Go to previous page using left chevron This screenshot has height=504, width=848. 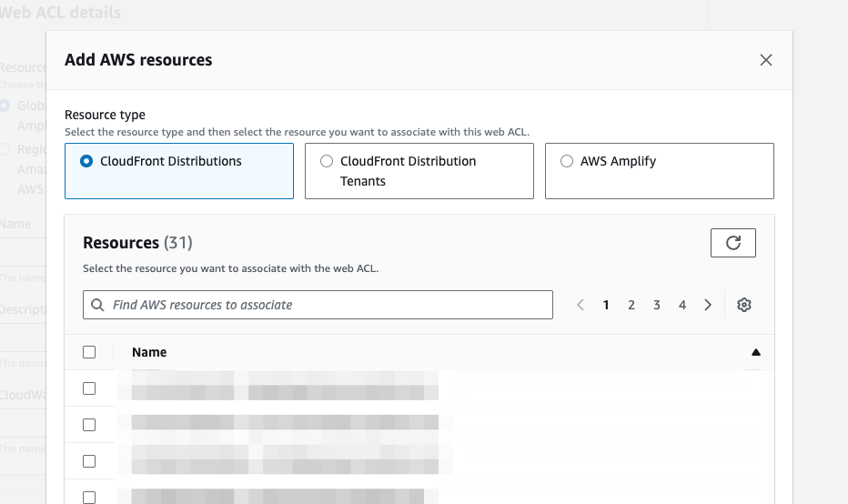click(x=580, y=305)
